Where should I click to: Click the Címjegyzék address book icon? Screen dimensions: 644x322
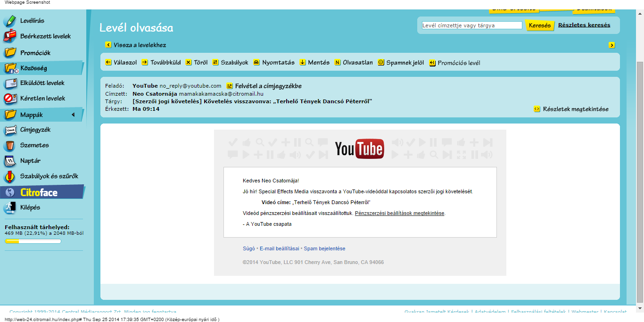pos(10,130)
